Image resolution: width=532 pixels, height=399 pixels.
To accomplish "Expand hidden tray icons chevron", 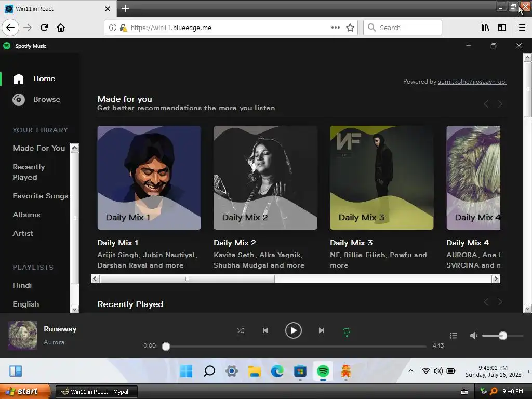I will (x=411, y=371).
